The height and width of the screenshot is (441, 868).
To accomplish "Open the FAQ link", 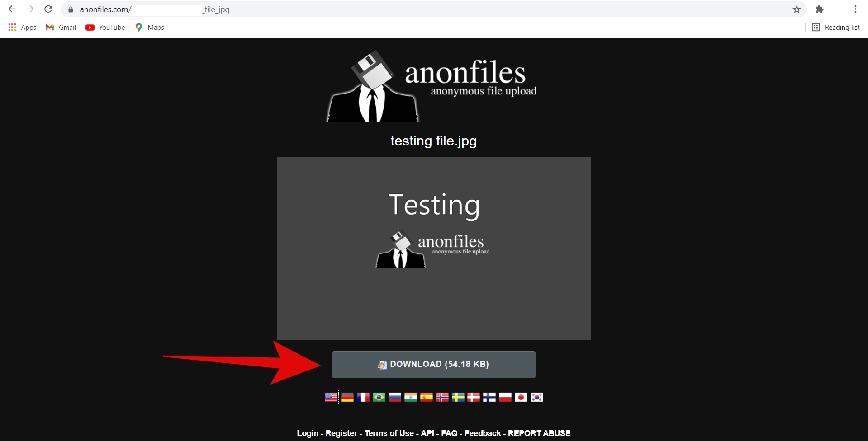I will click(x=449, y=433).
